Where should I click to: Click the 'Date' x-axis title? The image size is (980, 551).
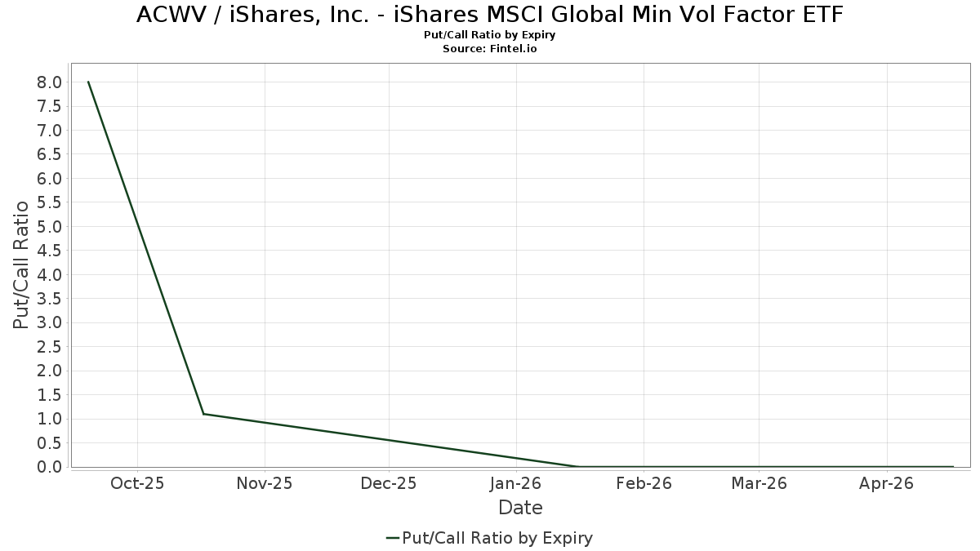tap(520, 508)
